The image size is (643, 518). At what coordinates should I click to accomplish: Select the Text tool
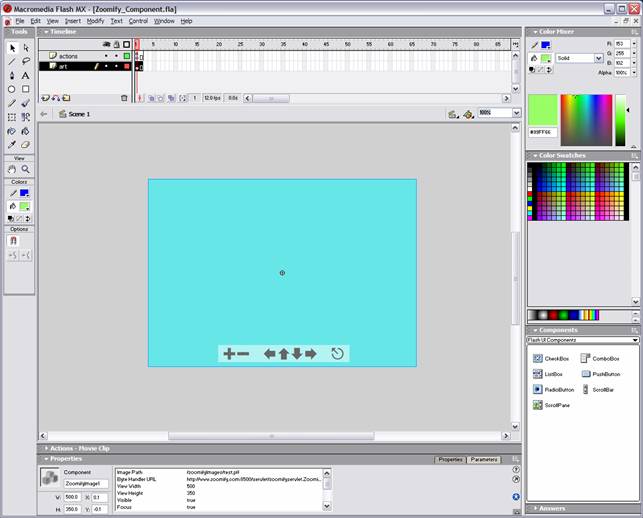[x=26, y=75]
